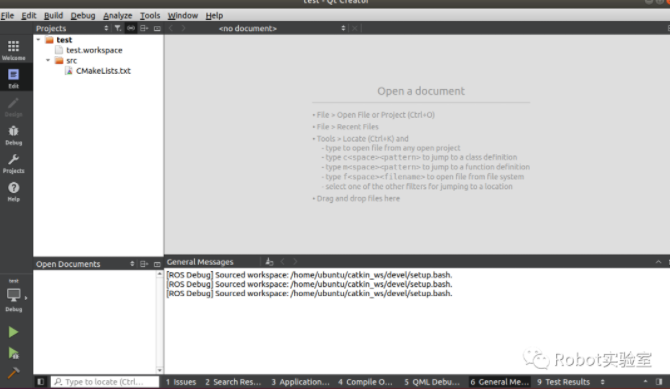Switch to Edit mode
670x389 pixels.
pyautogui.click(x=14, y=78)
